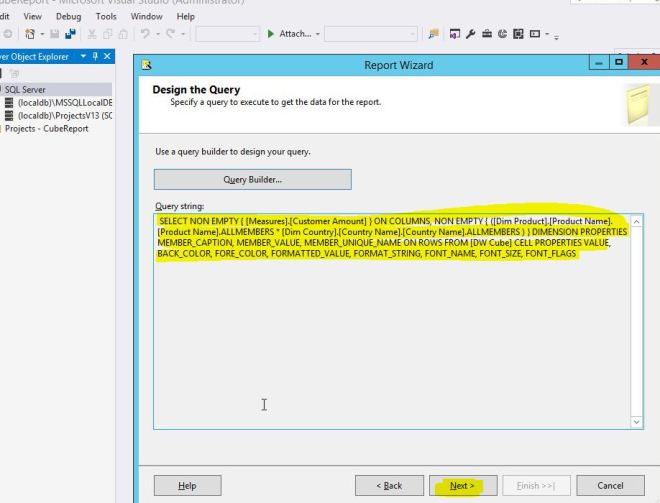Pin the Server Object Explorer panel

click(x=95, y=57)
